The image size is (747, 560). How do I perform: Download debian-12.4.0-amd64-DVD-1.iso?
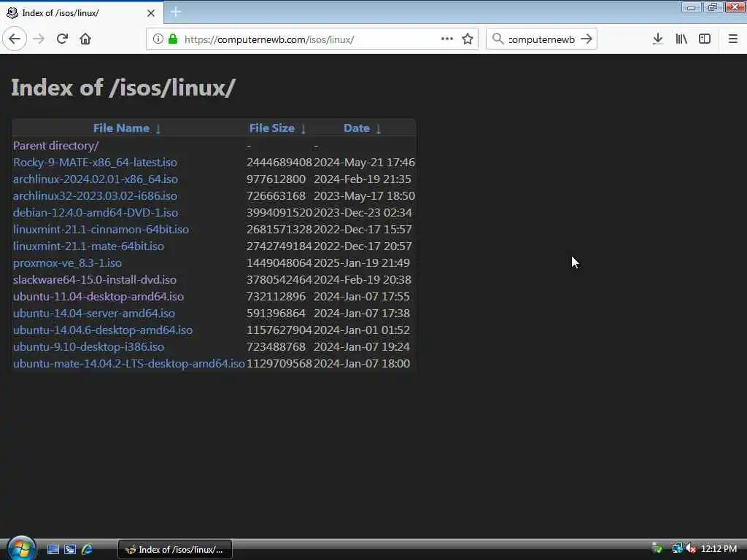(x=96, y=212)
